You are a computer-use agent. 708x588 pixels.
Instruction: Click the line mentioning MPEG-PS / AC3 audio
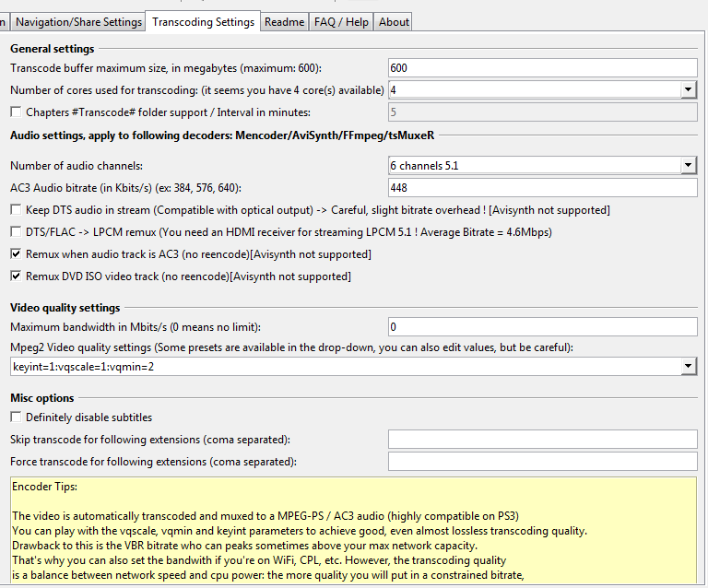coord(265,516)
